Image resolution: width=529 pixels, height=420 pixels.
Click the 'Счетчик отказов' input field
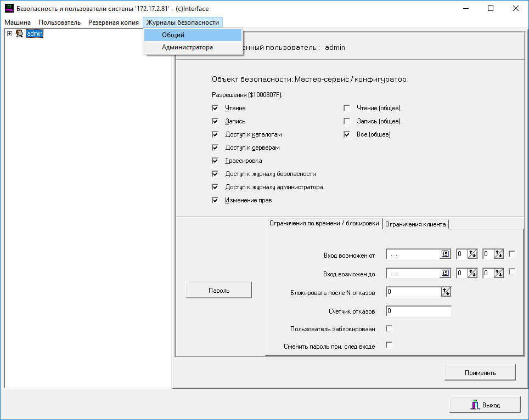[418, 311]
